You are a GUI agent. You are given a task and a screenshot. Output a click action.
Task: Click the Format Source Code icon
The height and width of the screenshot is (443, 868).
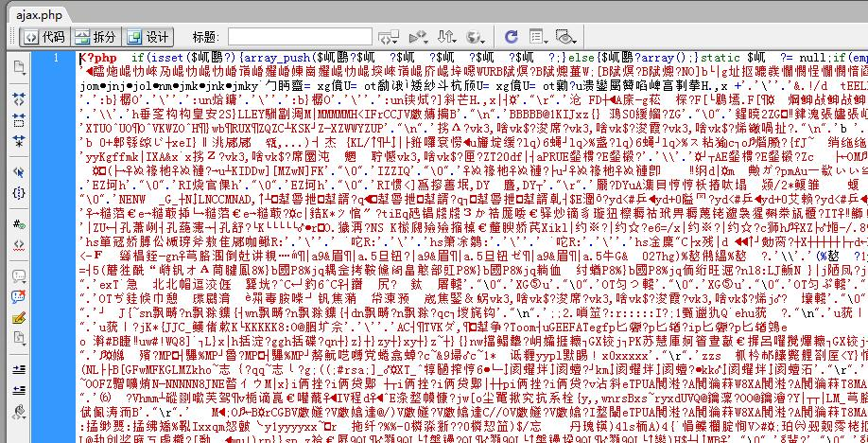(x=19, y=412)
